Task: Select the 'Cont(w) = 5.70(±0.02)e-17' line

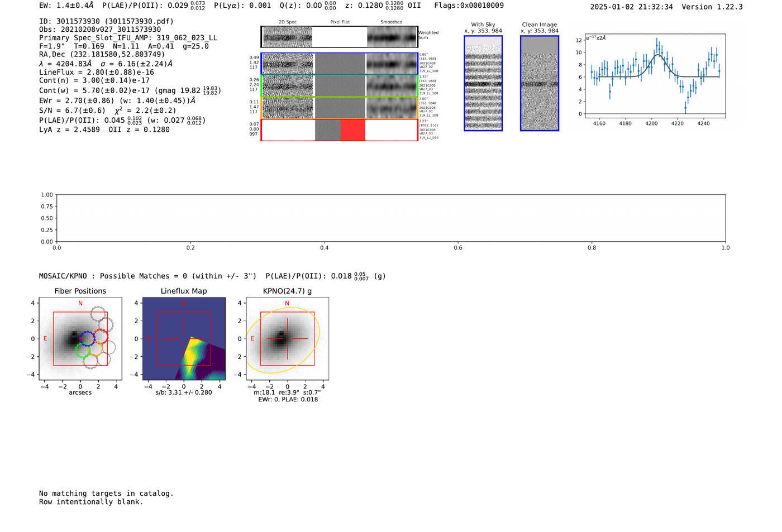Action: tap(130, 90)
